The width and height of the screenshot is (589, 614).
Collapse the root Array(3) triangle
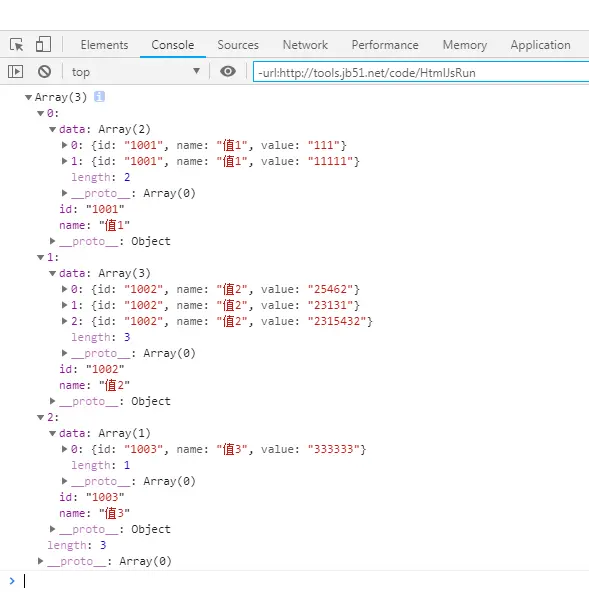[28, 97]
